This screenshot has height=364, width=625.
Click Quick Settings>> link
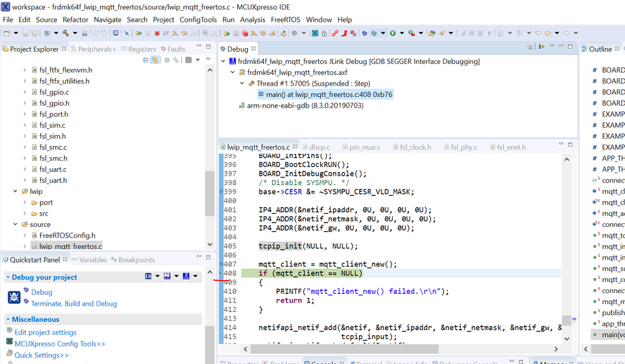coord(41,355)
